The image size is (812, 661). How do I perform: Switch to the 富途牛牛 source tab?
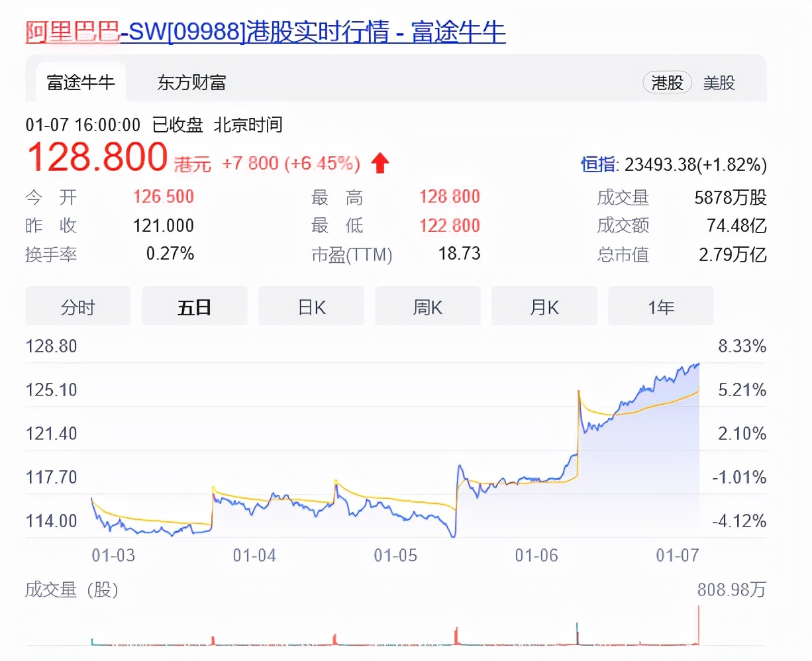pos(80,83)
